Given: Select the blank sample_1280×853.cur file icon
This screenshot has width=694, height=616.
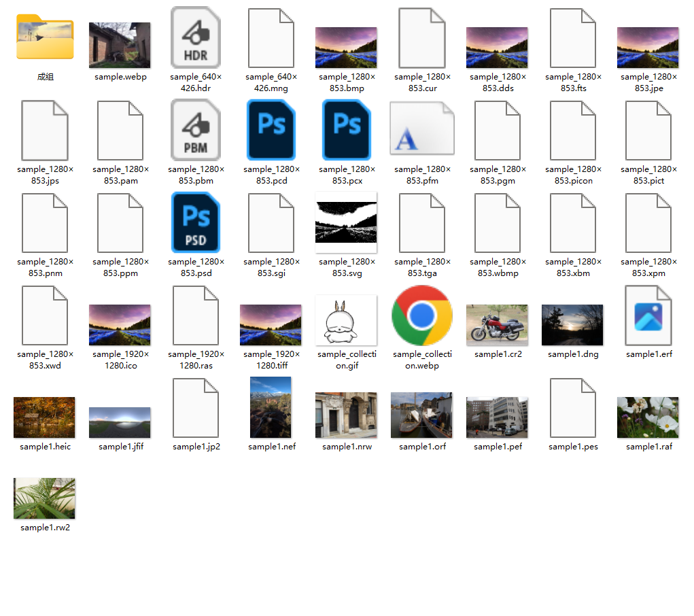Looking at the screenshot, I should (422, 38).
